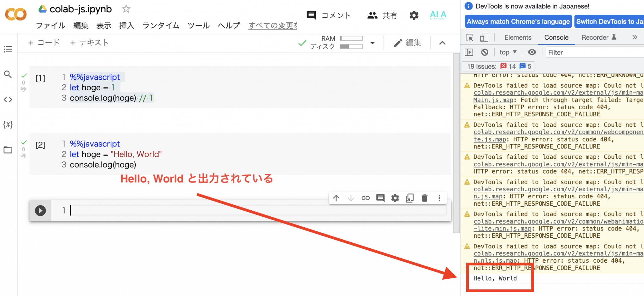This screenshot has width=644, height=296.
Task: Open the code snippets panel
Action: [8, 100]
